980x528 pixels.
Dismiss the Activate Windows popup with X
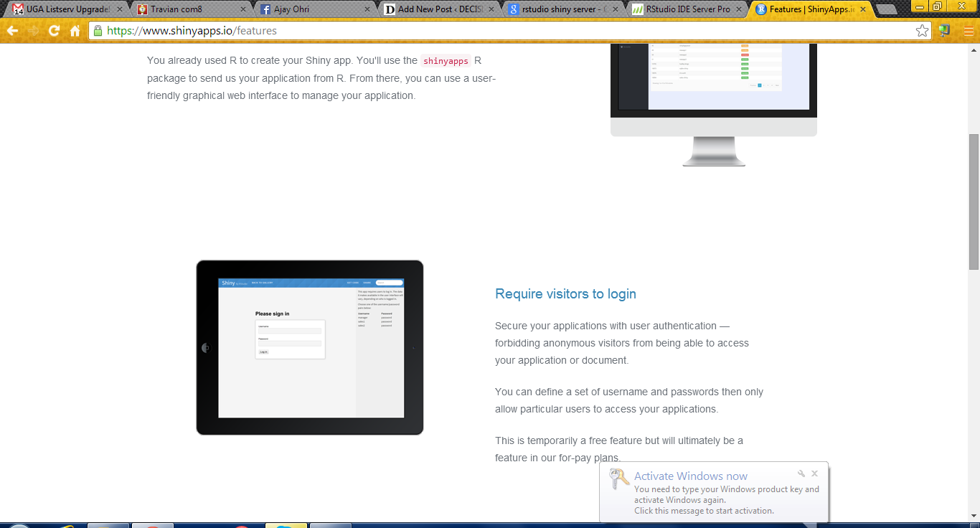pyautogui.click(x=814, y=473)
